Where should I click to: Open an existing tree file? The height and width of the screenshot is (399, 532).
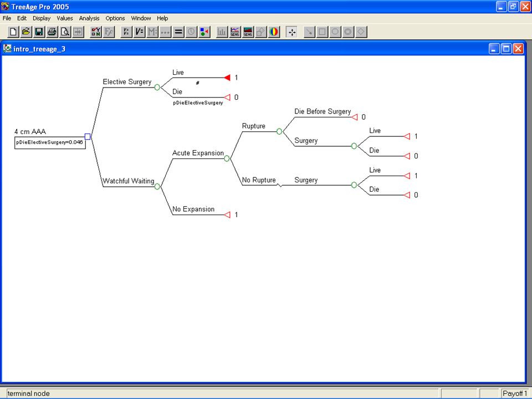click(26, 32)
